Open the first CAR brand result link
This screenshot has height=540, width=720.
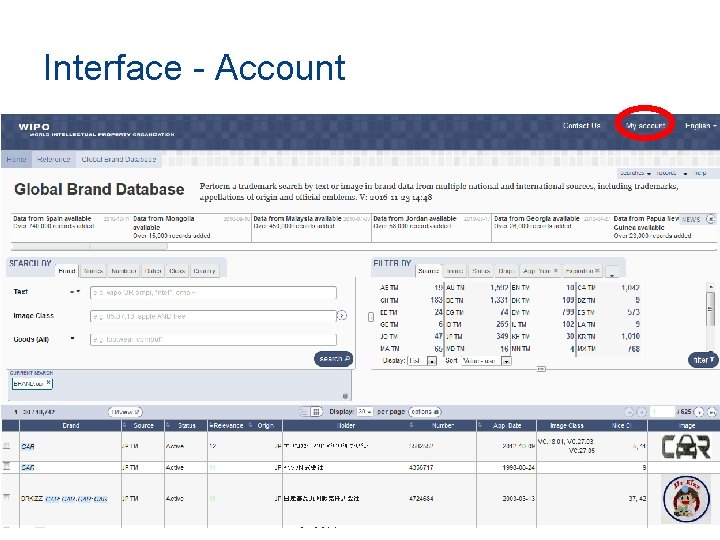[28, 446]
